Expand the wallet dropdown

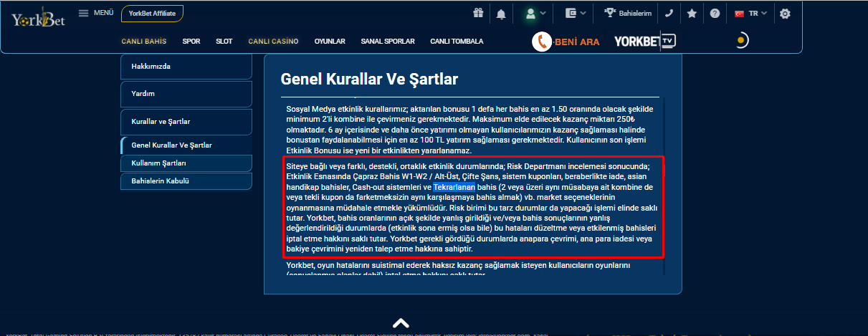coord(576,13)
